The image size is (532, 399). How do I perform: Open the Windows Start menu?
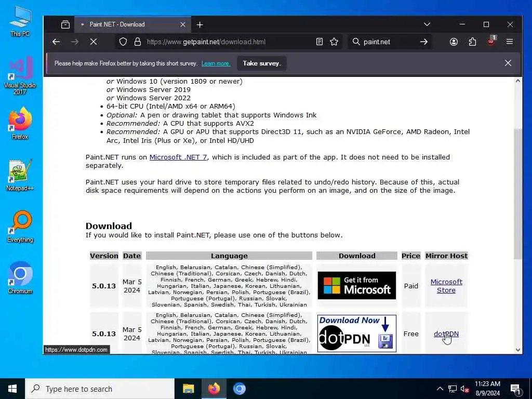[12, 389]
